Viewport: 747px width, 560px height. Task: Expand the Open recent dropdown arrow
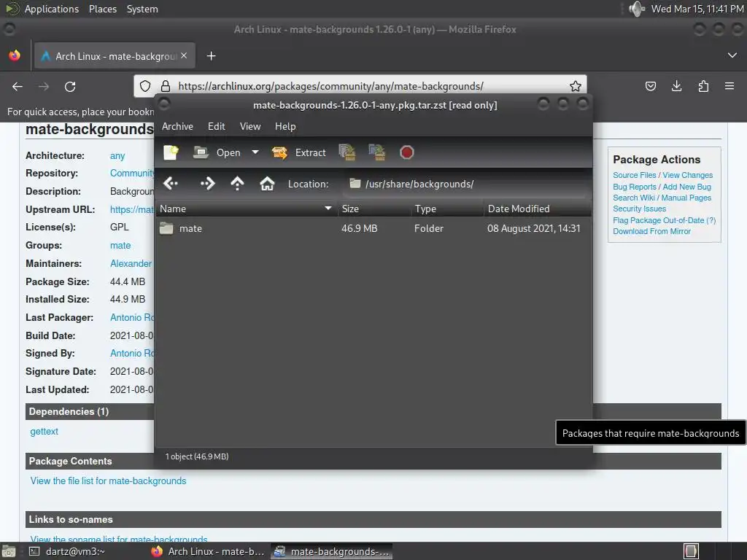(x=255, y=152)
